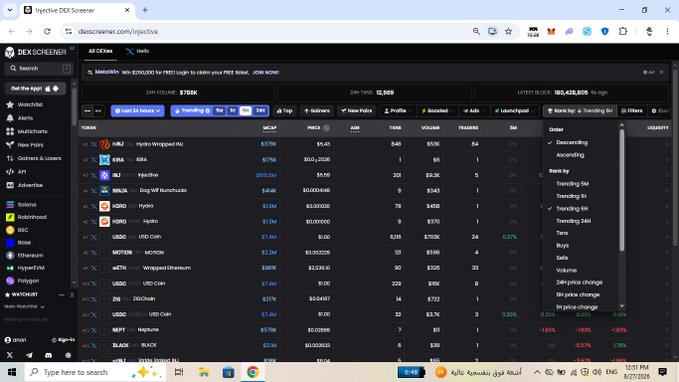This screenshot has width=679, height=382.
Task: Select the 24H trending timeframe
Action: tap(260, 111)
